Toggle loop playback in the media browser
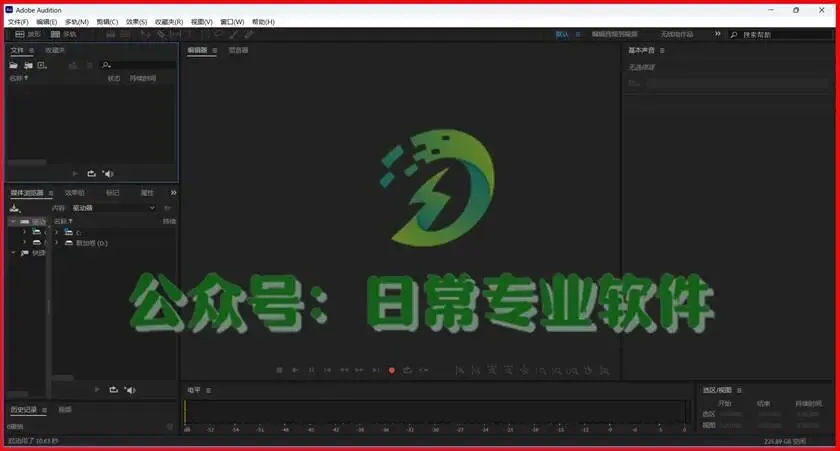 pyautogui.click(x=114, y=390)
